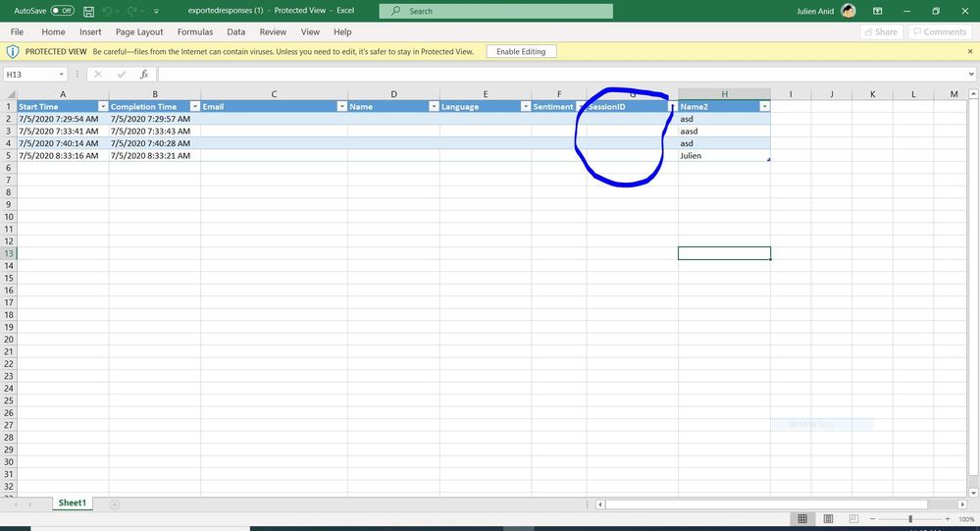Open the Email column filter dropdown
Image resolution: width=980 pixels, height=531 pixels.
pyautogui.click(x=342, y=106)
